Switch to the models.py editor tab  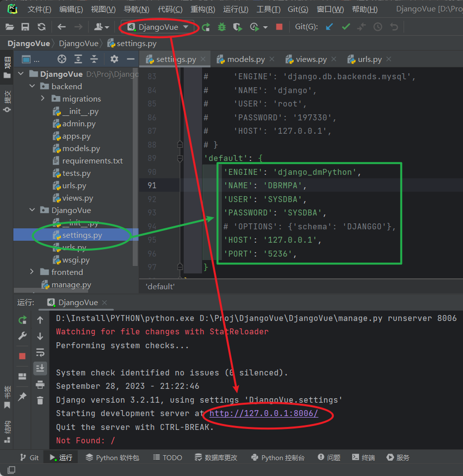click(x=246, y=59)
